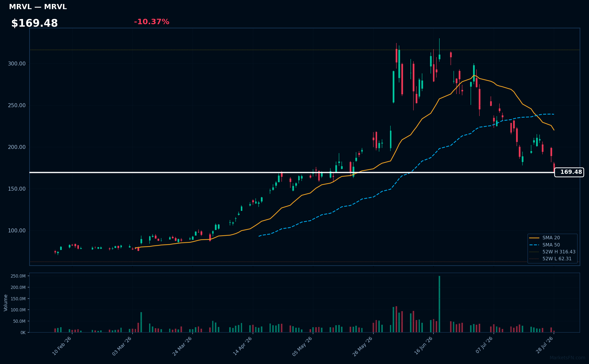Image resolution: width=589 pixels, height=364 pixels.
Task: Click the 26 May '26 date label
Action: click(x=362, y=346)
